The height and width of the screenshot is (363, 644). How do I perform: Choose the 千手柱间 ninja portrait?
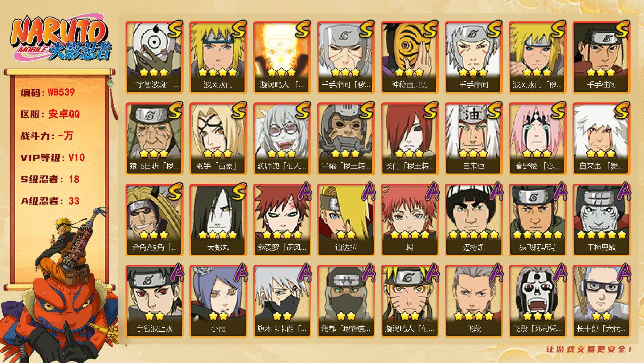(x=601, y=57)
